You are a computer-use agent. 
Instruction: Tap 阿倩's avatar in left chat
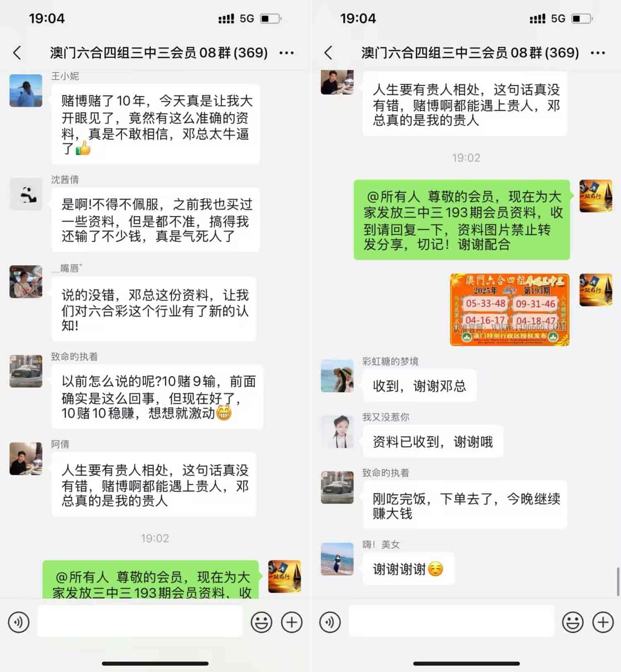coord(26,458)
